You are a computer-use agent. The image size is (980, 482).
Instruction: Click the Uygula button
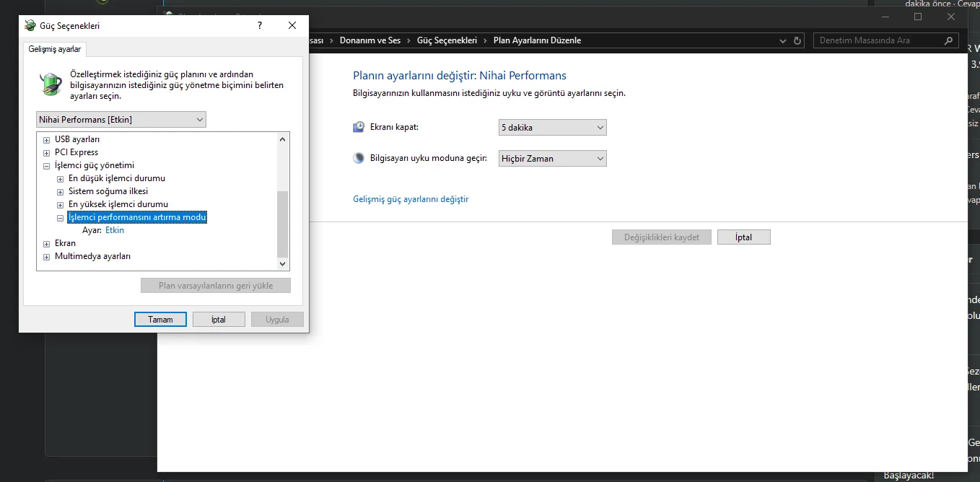tap(277, 319)
